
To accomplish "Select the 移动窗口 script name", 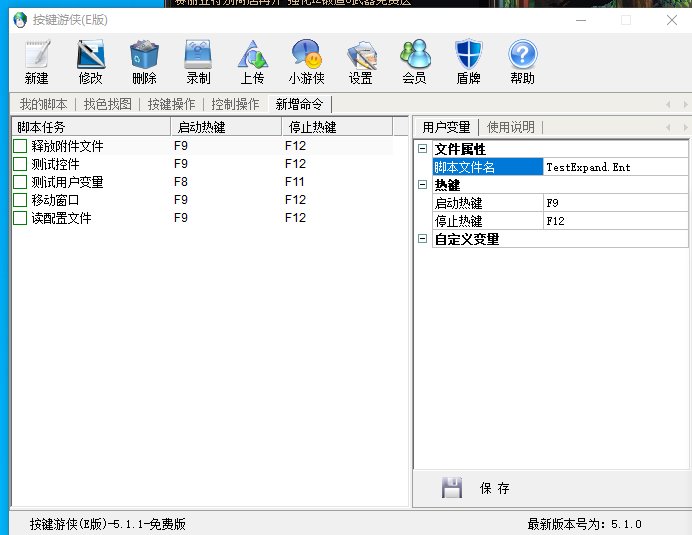I will click(x=55, y=200).
